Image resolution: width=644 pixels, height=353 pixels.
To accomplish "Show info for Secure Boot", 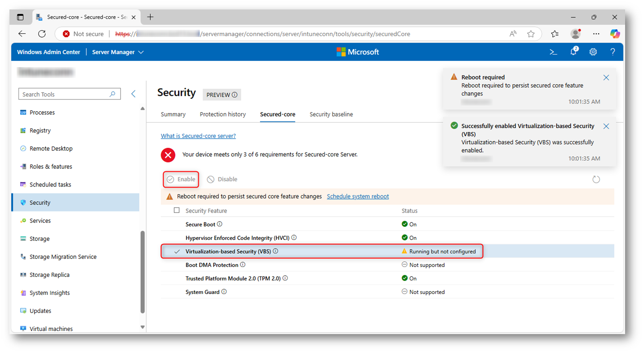I will point(220,224).
